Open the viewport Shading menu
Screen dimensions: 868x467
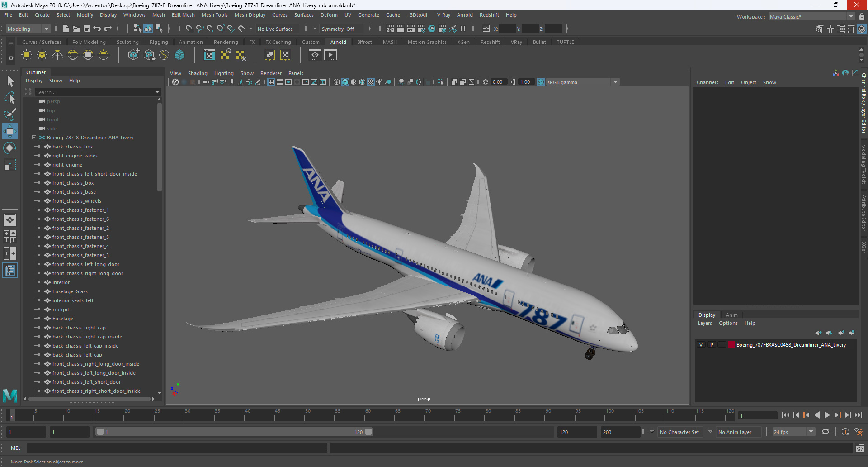pos(198,73)
